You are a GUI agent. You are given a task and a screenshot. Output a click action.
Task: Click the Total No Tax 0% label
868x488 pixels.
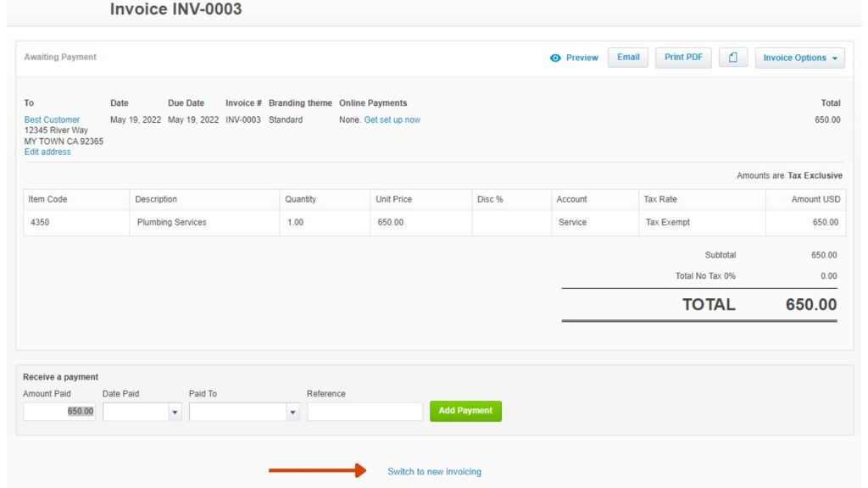click(705, 276)
